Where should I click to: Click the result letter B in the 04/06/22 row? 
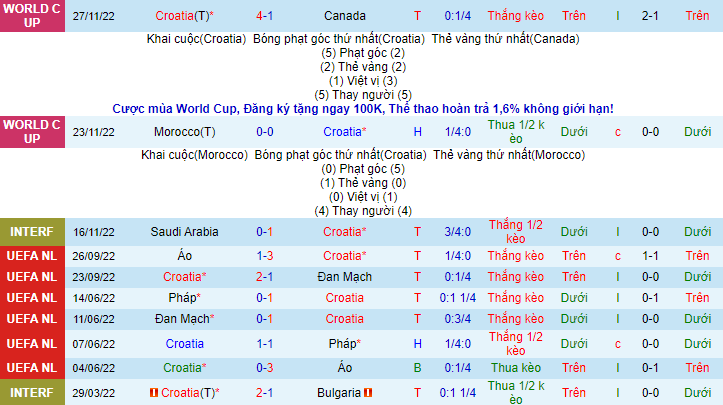417,368
